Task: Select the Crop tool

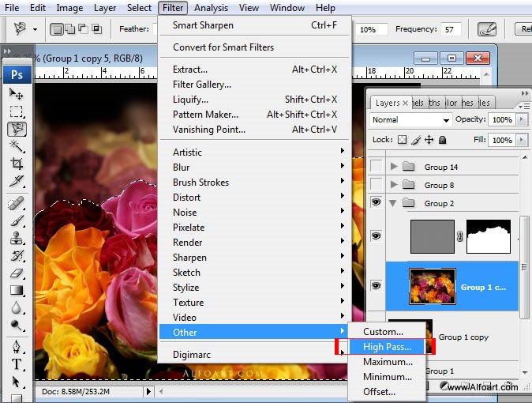Action: coord(17,164)
